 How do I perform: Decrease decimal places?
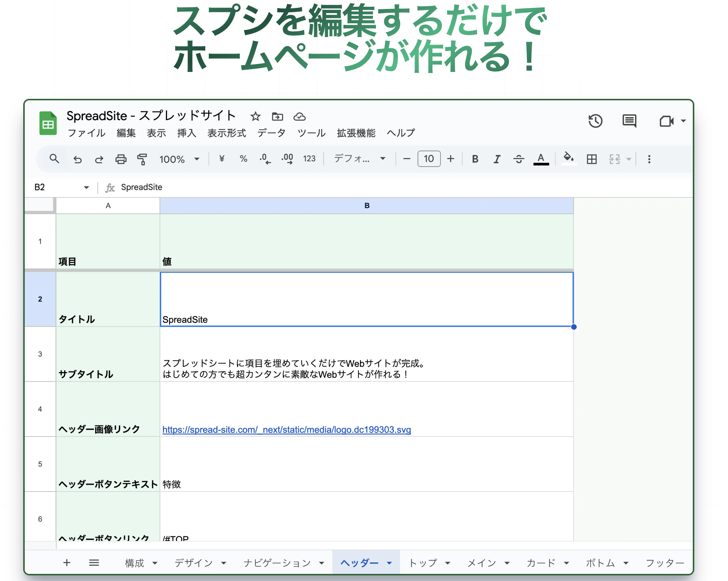coord(265,159)
